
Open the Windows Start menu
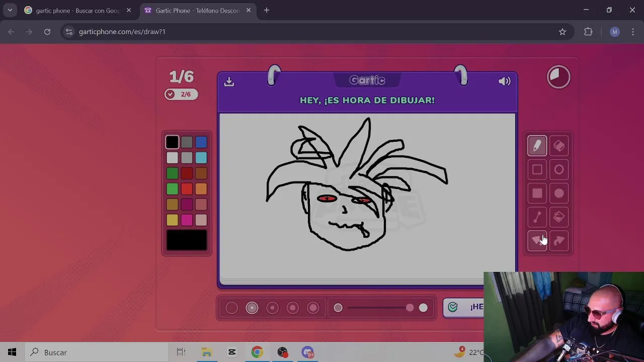(12, 352)
